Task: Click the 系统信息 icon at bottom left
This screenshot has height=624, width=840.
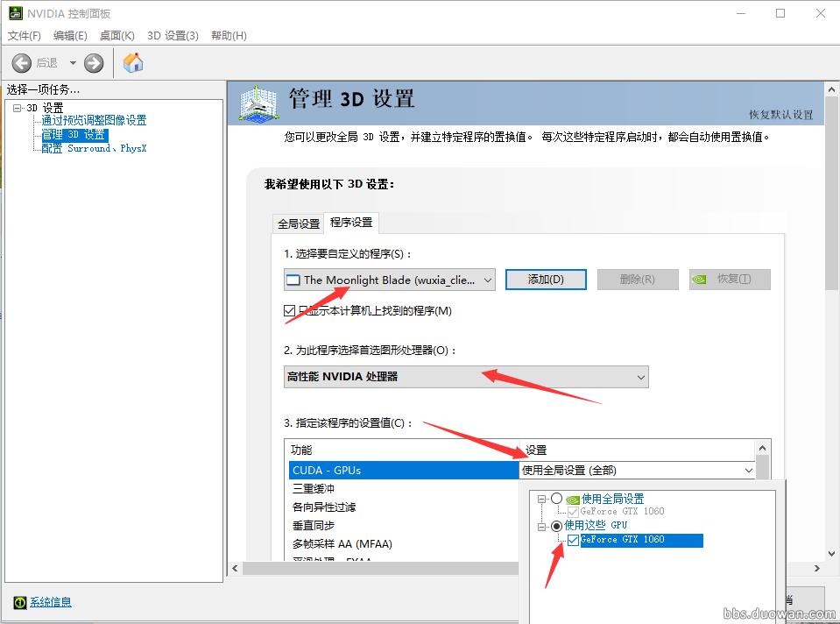Action: tap(19, 602)
